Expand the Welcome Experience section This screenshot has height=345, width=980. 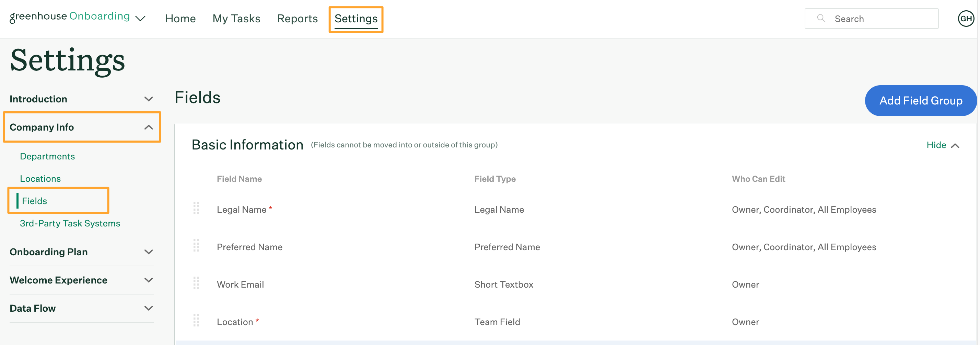coord(81,280)
